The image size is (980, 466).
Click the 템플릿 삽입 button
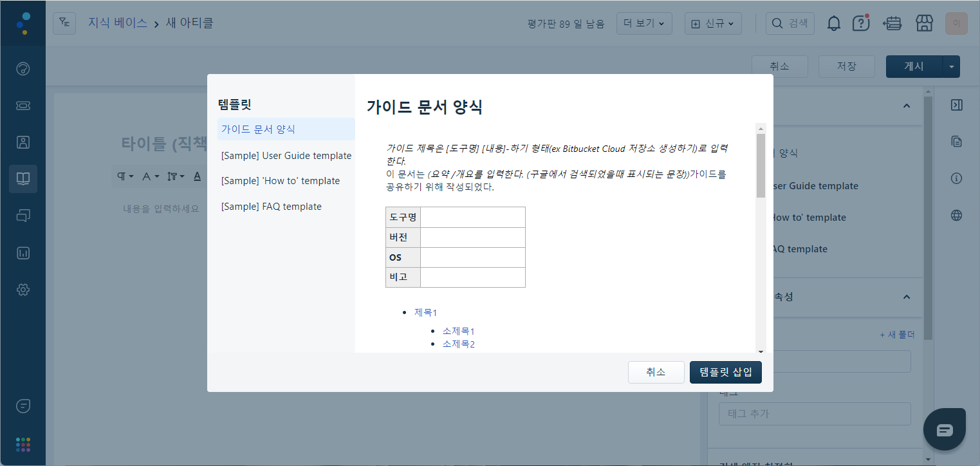(725, 372)
